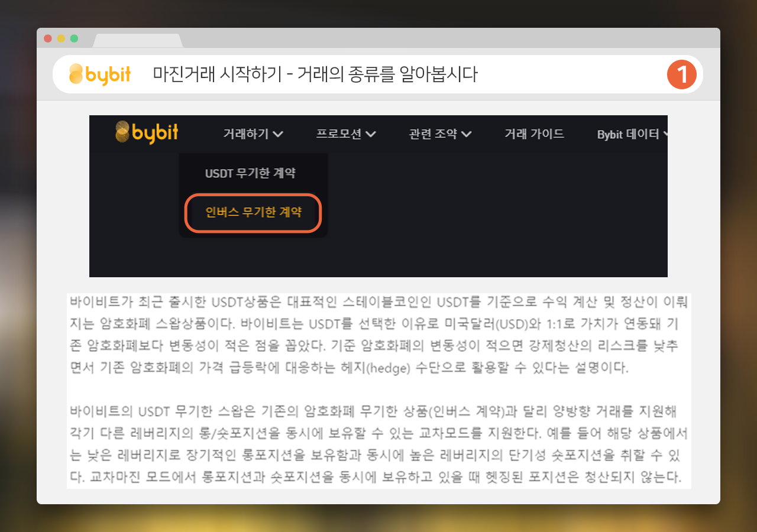This screenshot has width=757, height=532.
Task: Click the green maximize window button
Action: pyautogui.click(x=74, y=38)
